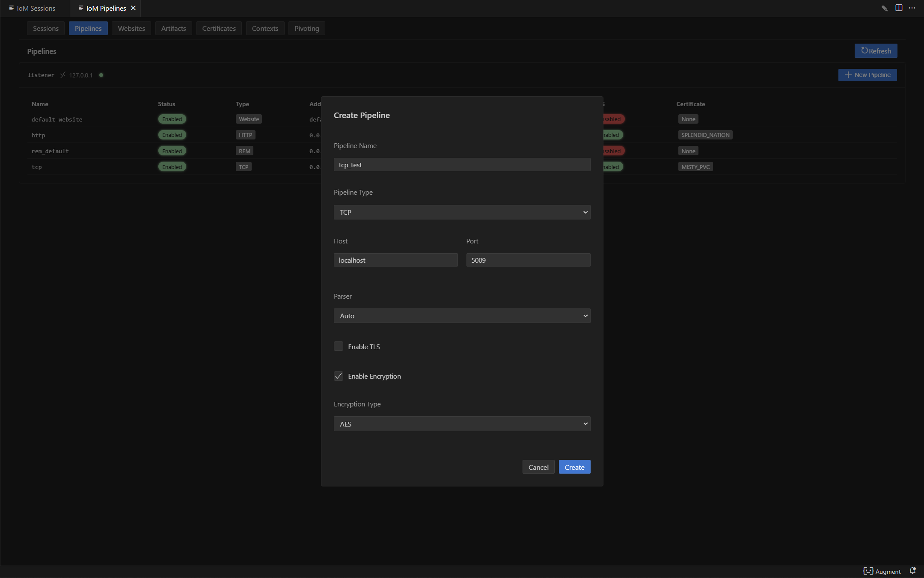Click the listener label
This screenshot has height=578, width=924.
point(41,75)
